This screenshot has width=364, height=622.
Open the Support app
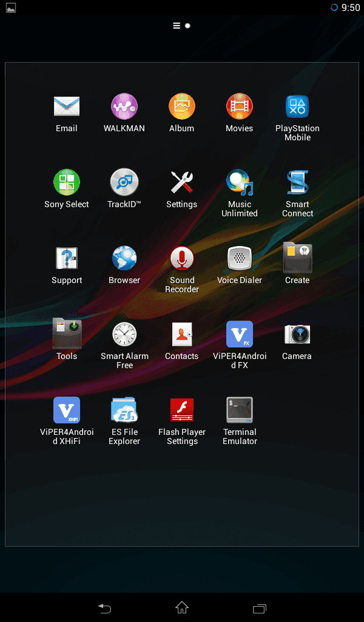pos(67,258)
